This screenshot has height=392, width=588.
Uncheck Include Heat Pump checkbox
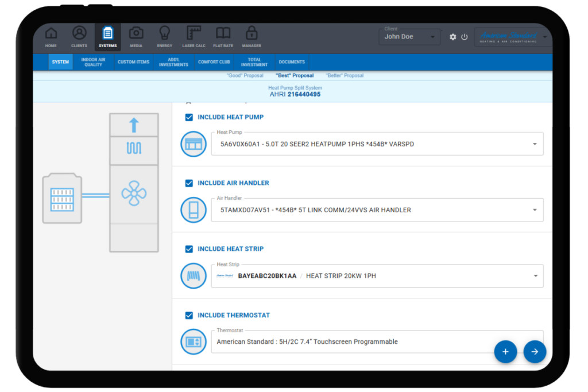[x=189, y=117]
